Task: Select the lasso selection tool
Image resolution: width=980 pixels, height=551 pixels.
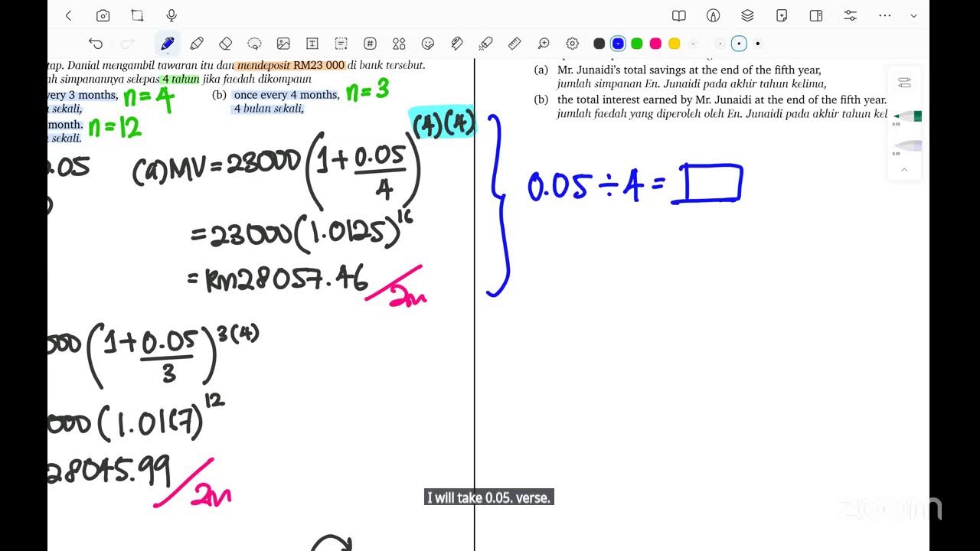Action: coord(254,44)
